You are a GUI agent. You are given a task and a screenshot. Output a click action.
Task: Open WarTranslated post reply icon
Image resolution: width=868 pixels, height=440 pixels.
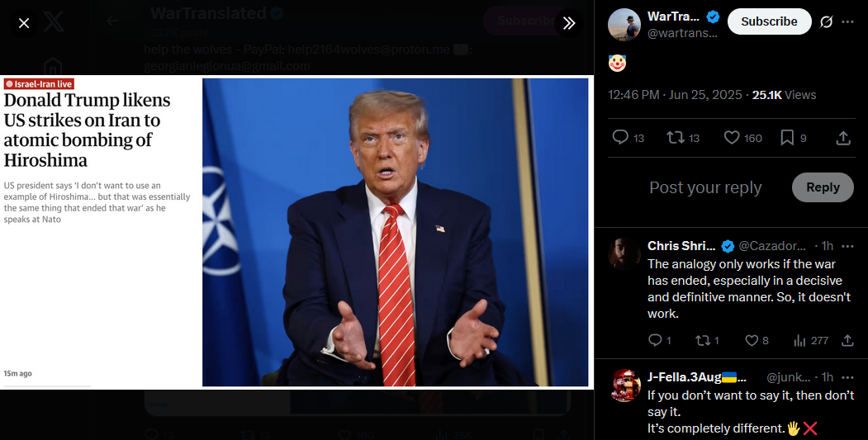(620, 137)
